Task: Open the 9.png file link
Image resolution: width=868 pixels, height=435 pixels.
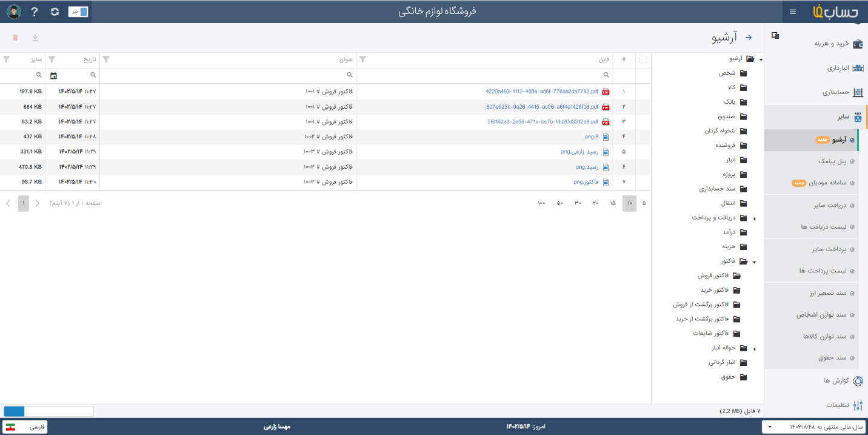Action: coord(592,137)
